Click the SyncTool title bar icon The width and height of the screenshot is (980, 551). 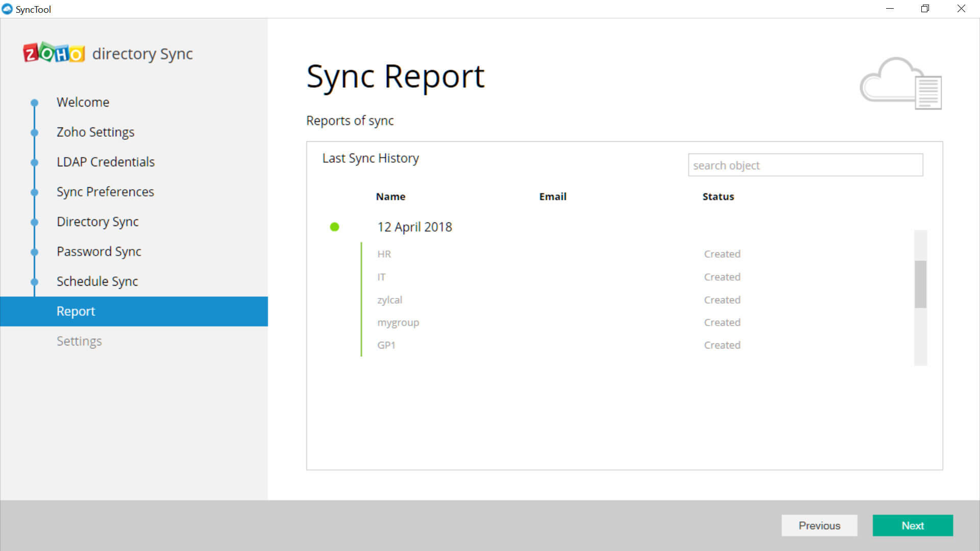point(7,9)
